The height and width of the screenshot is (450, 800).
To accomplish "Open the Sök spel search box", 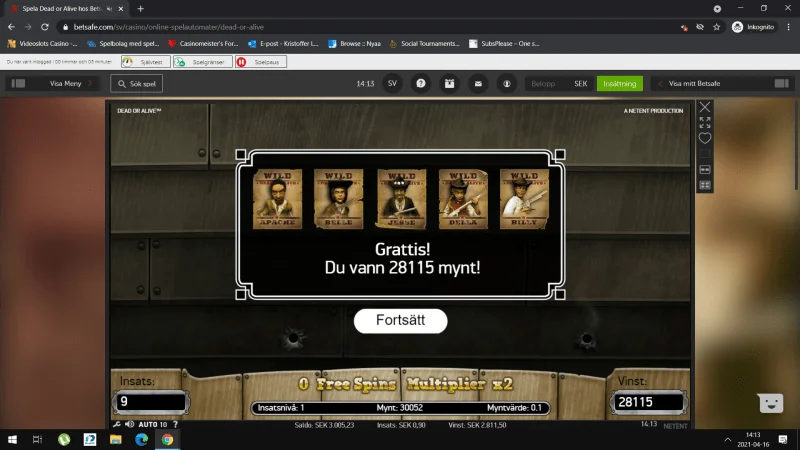I will tap(137, 84).
